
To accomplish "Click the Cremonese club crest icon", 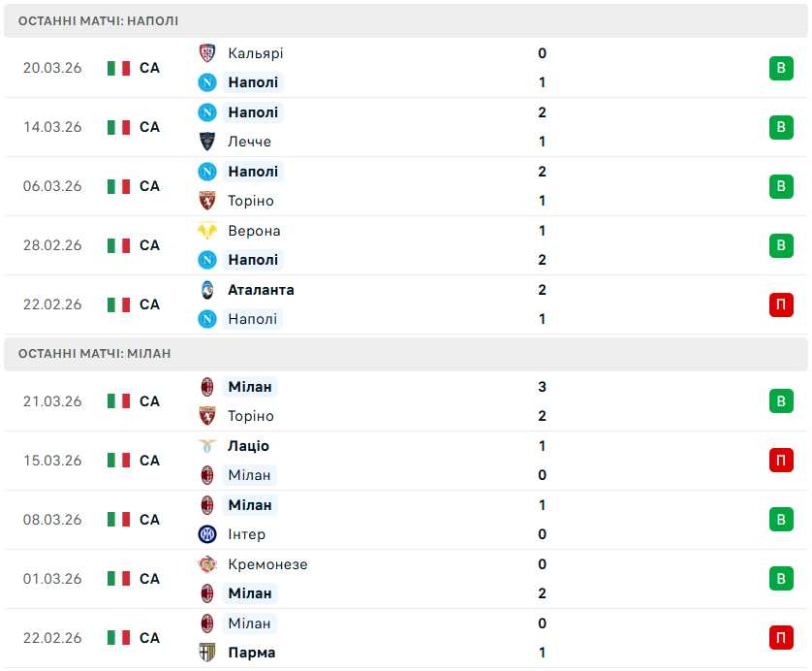I will [x=207, y=564].
